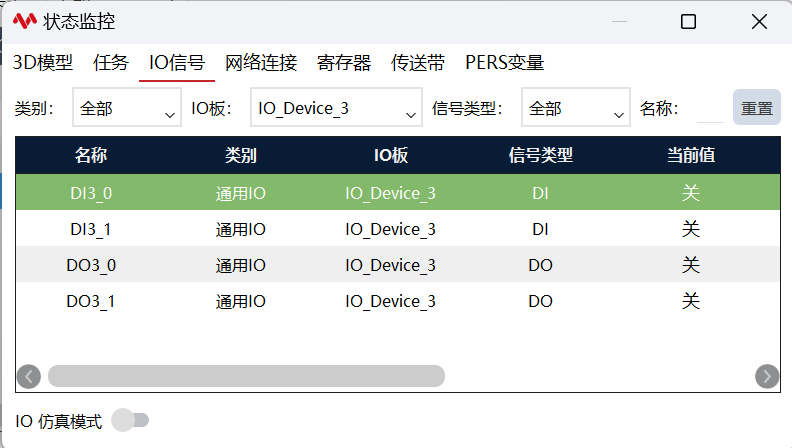Click the 信号类型 column header

(x=540, y=155)
